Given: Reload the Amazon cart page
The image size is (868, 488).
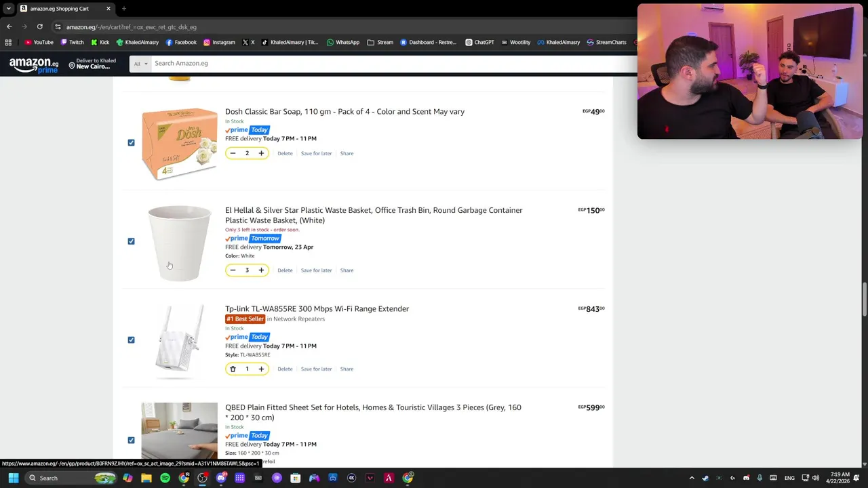Looking at the screenshot, I should (39, 26).
